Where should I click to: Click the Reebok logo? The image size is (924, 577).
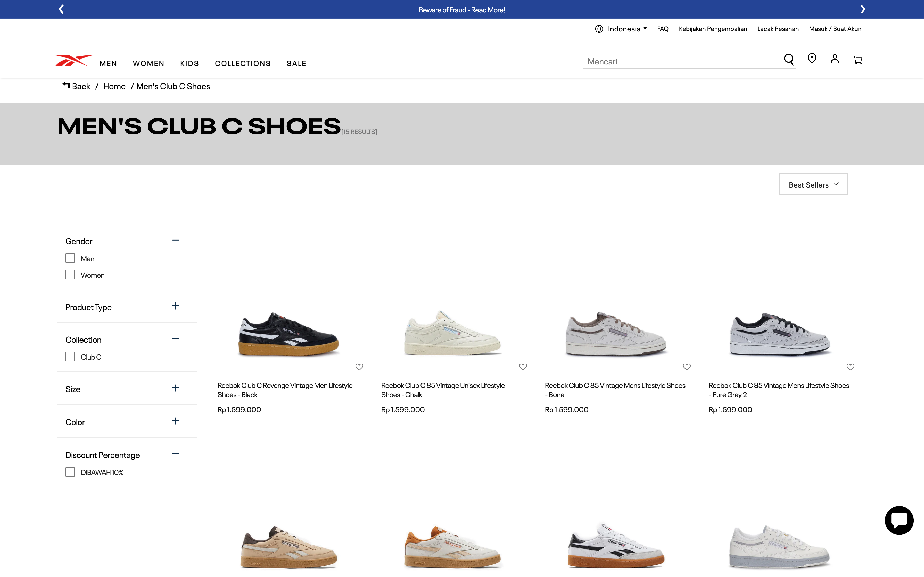(x=74, y=60)
